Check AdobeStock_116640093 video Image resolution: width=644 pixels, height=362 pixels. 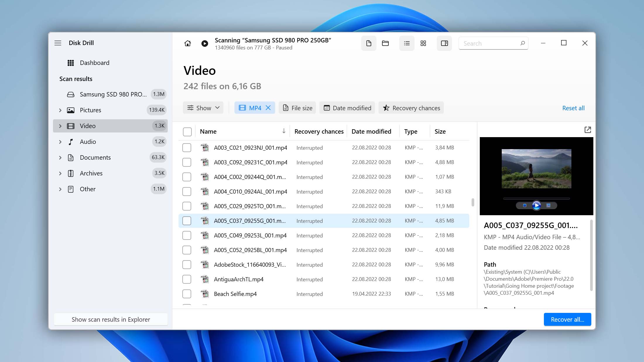pyautogui.click(x=187, y=265)
